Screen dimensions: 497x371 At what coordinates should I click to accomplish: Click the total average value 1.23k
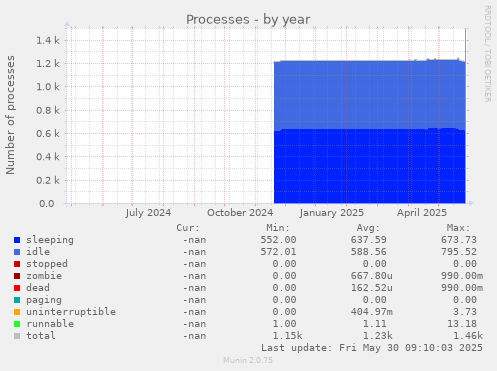377,336
